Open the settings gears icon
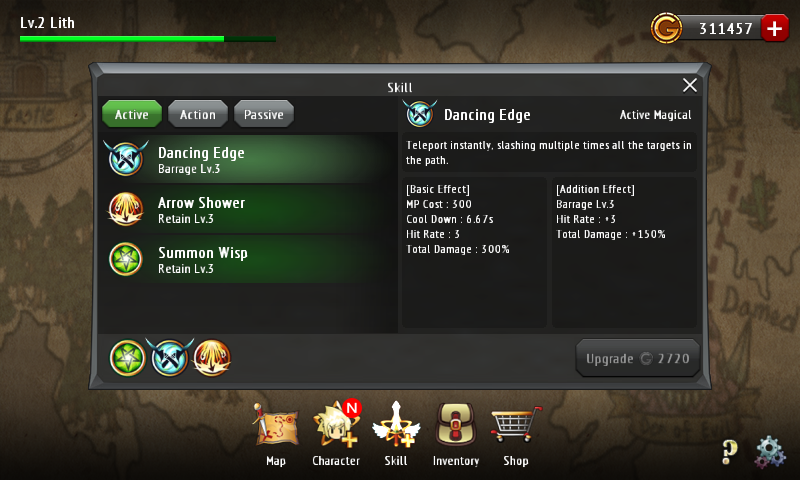The width and height of the screenshot is (800, 480). (770, 452)
